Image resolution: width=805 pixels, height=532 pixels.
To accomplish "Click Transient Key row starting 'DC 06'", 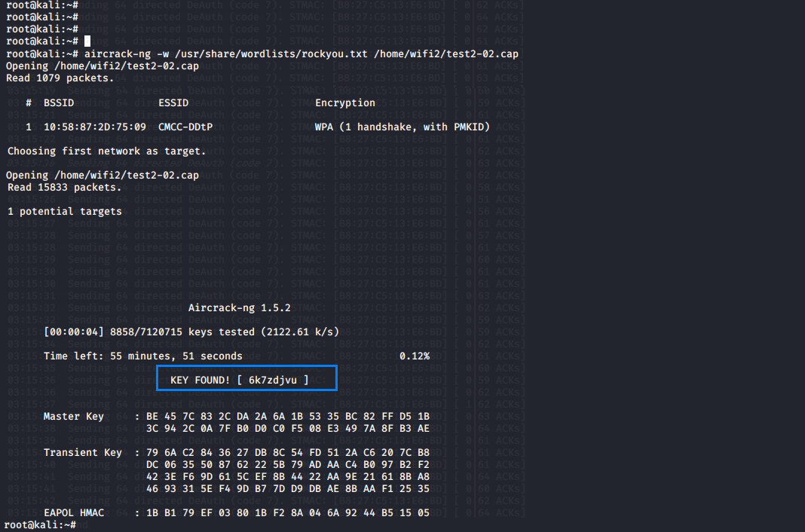I will tap(287, 465).
